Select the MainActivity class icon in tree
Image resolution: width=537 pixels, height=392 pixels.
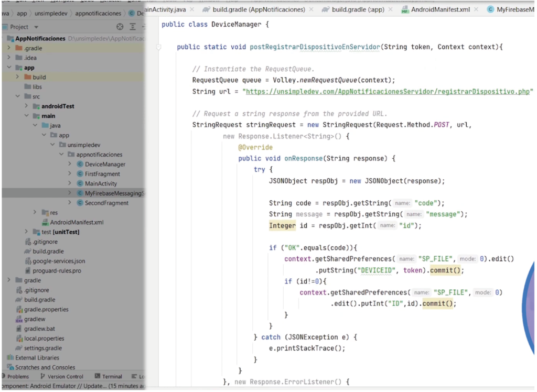pyautogui.click(x=79, y=183)
